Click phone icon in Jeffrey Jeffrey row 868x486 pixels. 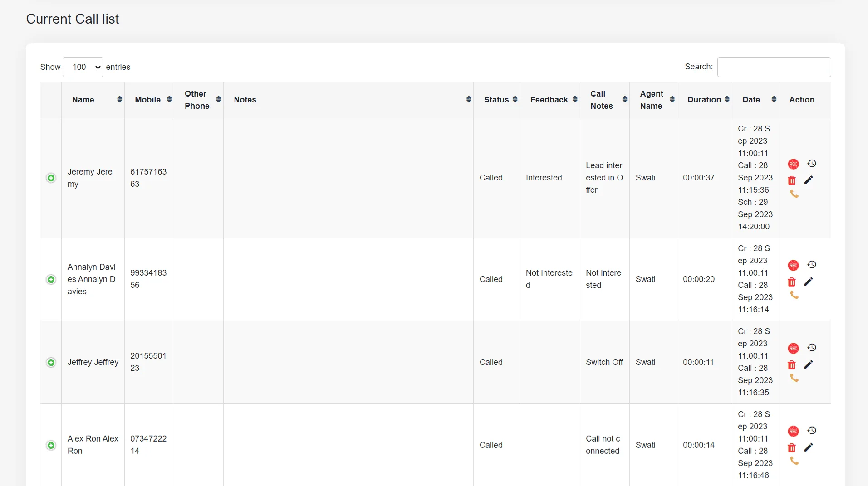[794, 378]
